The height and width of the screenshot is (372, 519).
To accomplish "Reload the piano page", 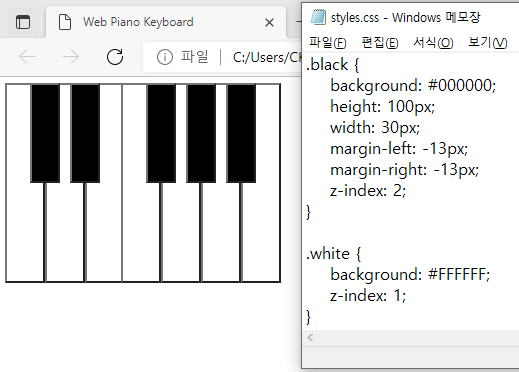I will tap(115, 57).
